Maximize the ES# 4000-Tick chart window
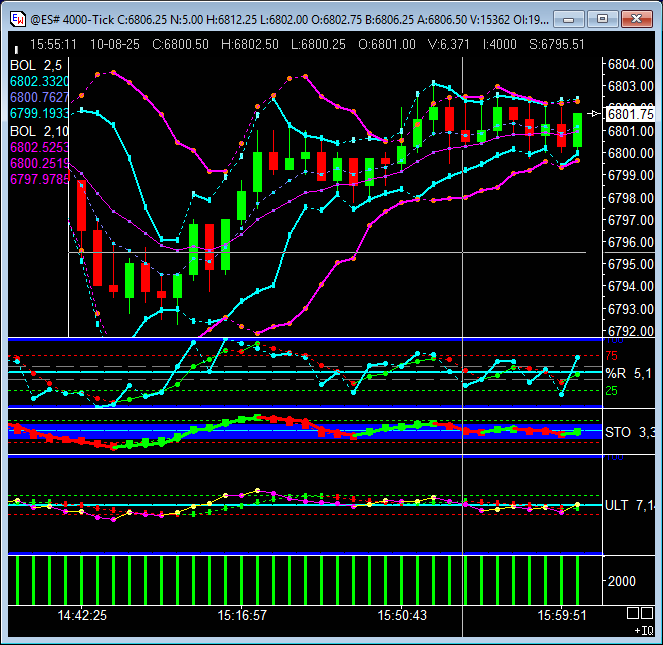The height and width of the screenshot is (645, 663). pos(603,18)
